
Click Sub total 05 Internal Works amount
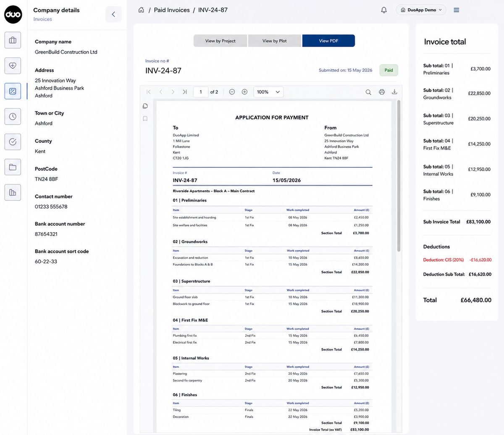point(479,170)
